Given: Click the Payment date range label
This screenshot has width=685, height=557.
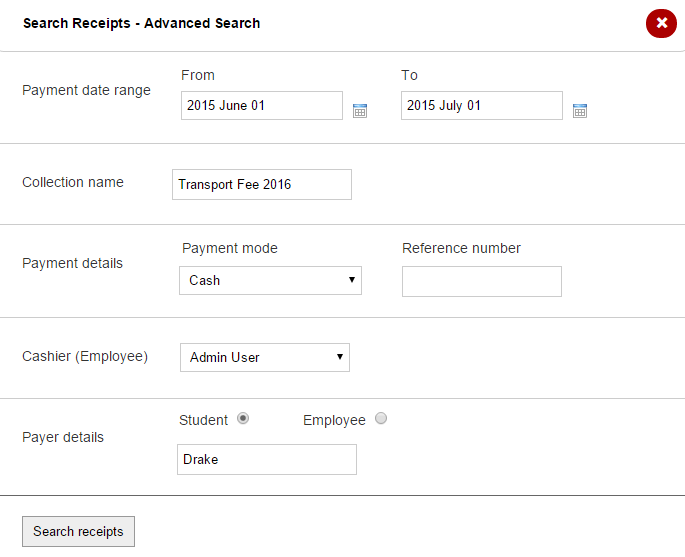Looking at the screenshot, I should [x=86, y=90].
